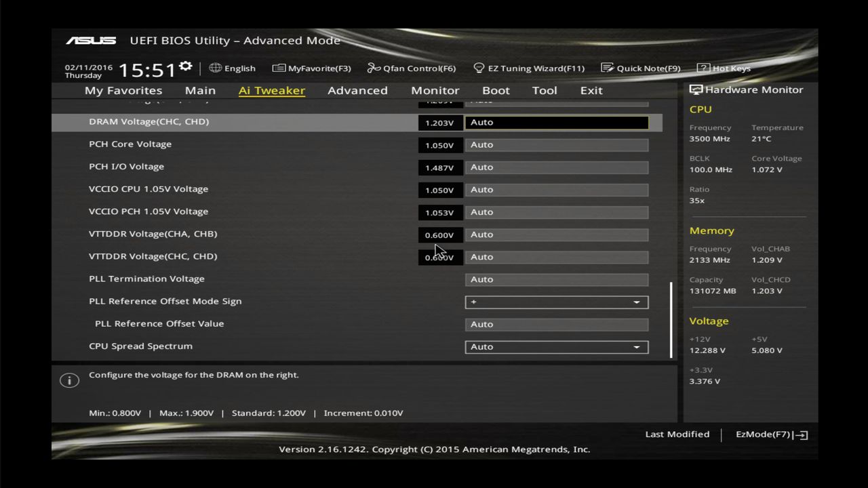Click the Hardware Monitor screen icon
Viewport: 868px width, 488px height.
pos(696,89)
